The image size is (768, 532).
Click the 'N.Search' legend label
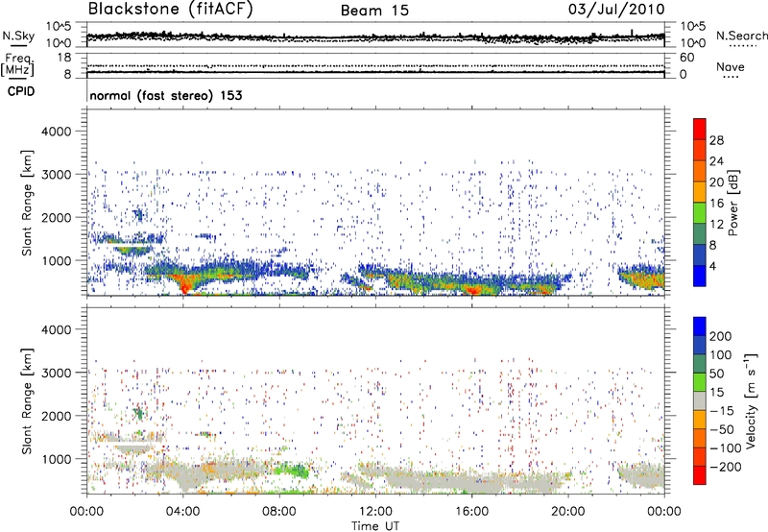coord(741,36)
